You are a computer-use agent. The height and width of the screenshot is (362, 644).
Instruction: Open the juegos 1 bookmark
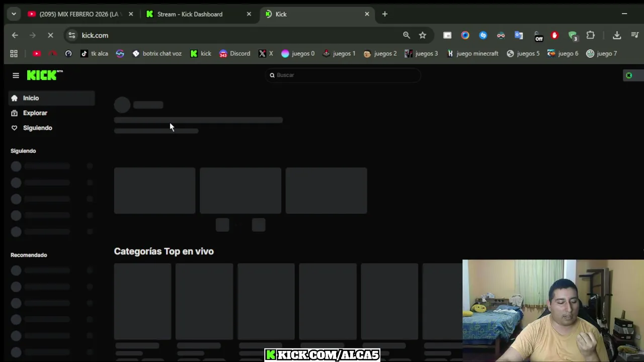(x=339, y=53)
